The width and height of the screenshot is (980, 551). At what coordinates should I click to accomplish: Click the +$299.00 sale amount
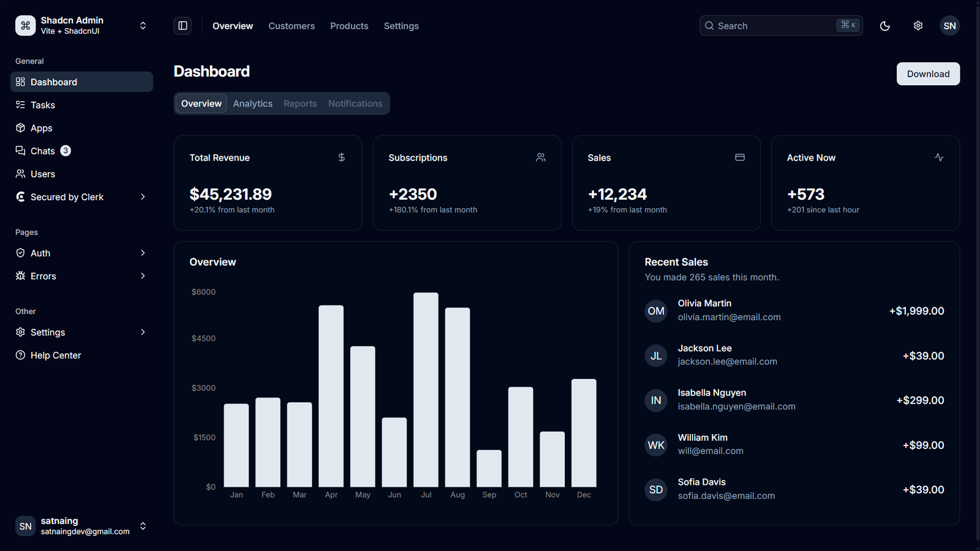(x=920, y=400)
